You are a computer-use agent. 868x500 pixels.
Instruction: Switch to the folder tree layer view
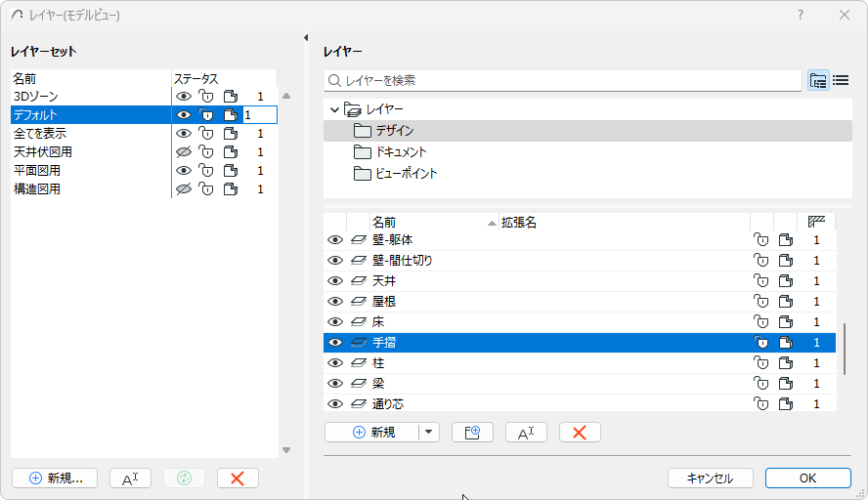[x=818, y=81]
